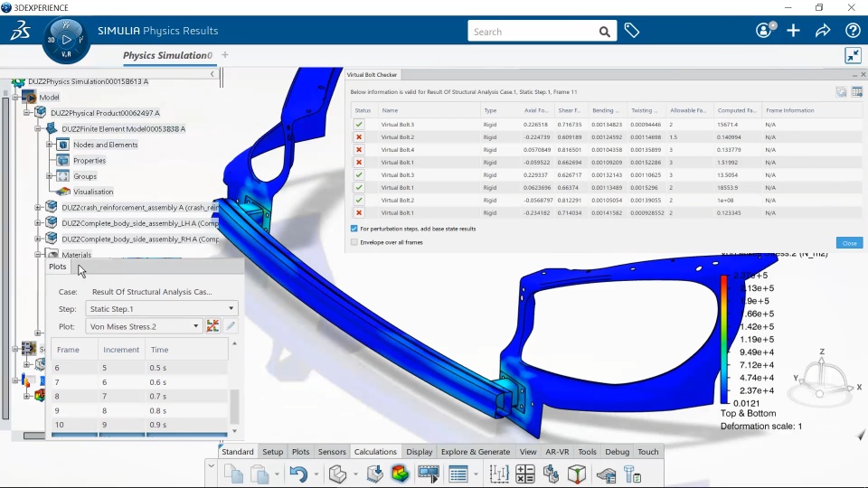Select the Visualisation tree item
The width and height of the screenshot is (868, 488).
coord(92,192)
